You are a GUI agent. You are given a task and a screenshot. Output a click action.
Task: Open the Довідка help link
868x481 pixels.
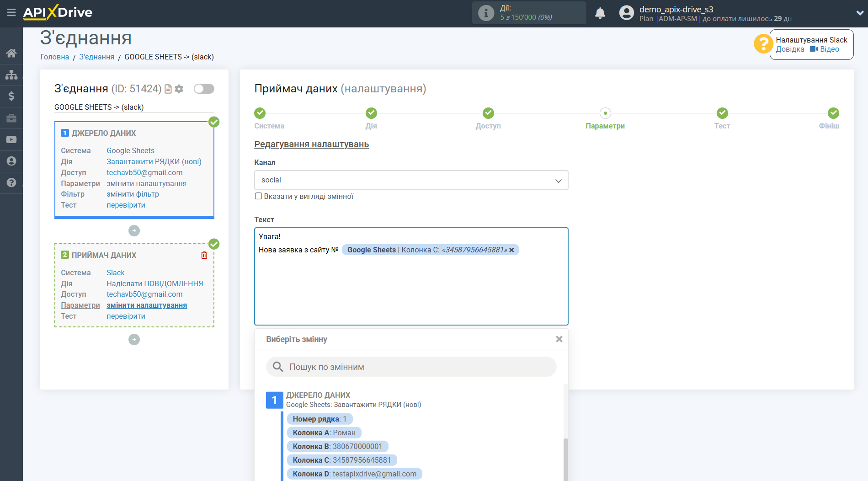[x=790, y=49]
